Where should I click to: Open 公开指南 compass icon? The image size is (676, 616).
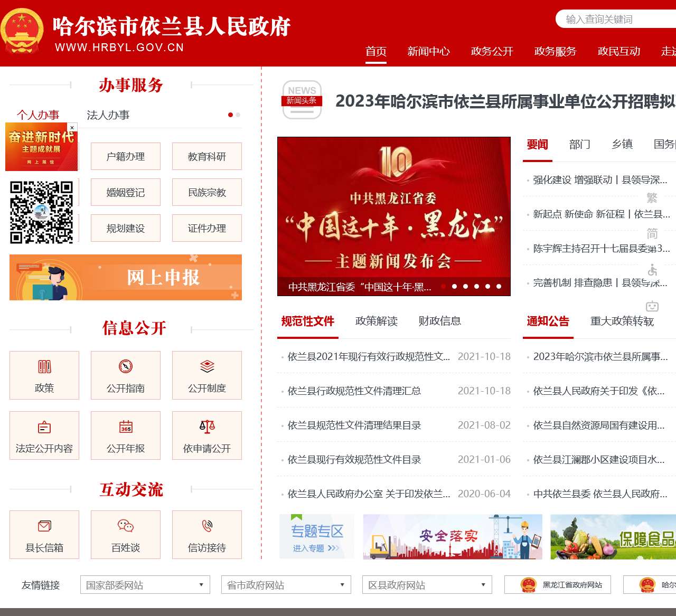click(125, 366)
